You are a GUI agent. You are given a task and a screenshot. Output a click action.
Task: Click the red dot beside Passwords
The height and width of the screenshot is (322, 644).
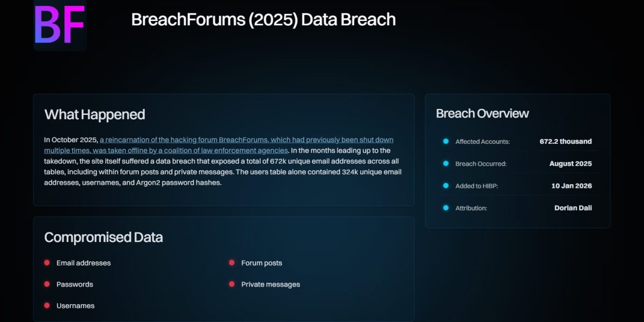point(47,284)
